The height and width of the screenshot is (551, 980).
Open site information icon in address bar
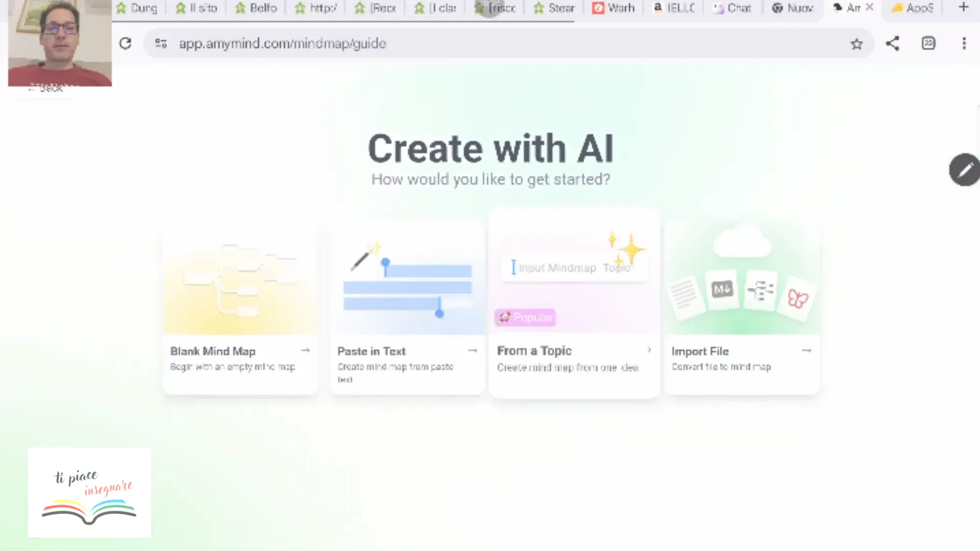click(161, 43)
